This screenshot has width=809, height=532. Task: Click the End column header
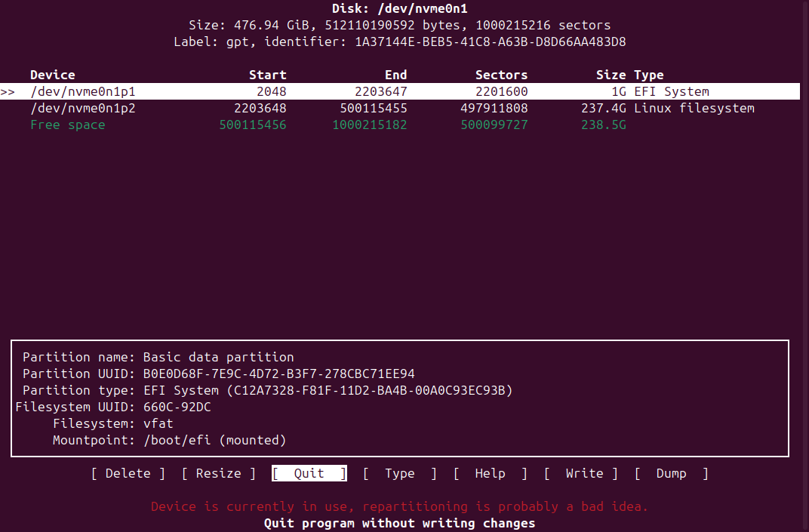click(x=395, y=75)
